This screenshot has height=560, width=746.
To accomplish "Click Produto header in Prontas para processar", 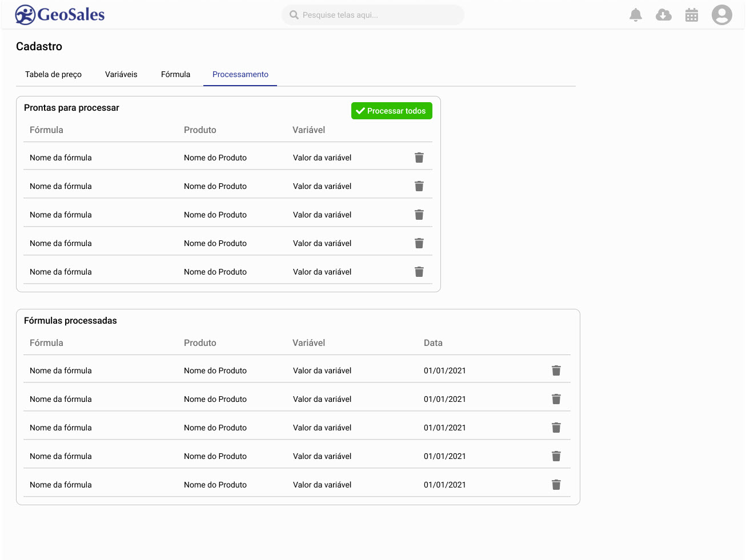I will click(x=200, y=130).
